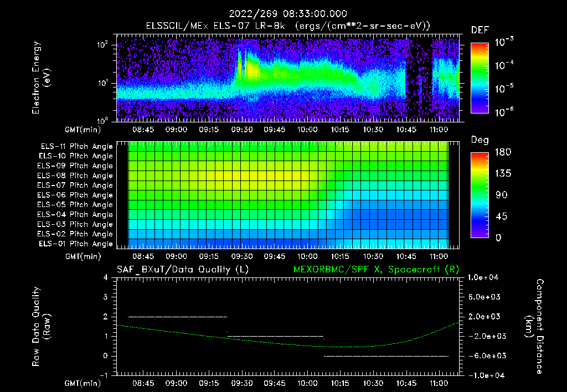Click the white data quality line at level 0
Image resolution: width=567 pixels, height=392 pixels.
click(x=386, y=356)
